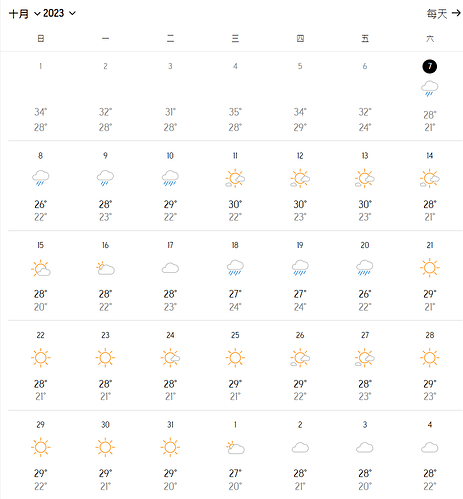Click the mostly cloudy icon on October 16
This screenshot has height=499, width=463.
[x=105, y=268]
